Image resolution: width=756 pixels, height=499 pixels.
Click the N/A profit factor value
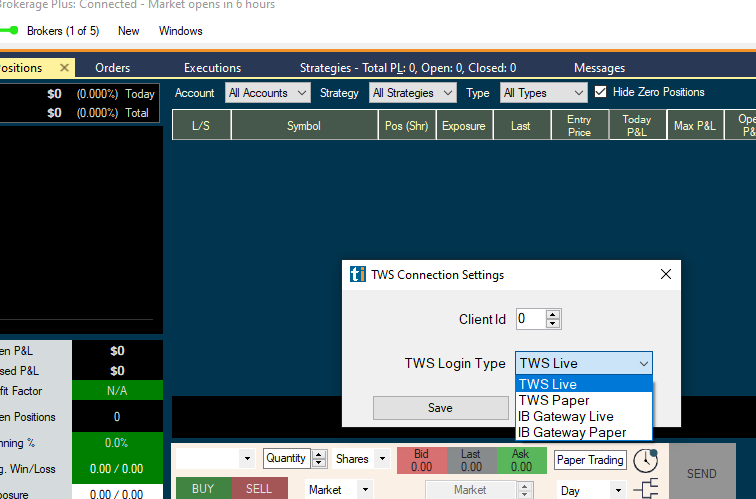(x=117, y=391)
